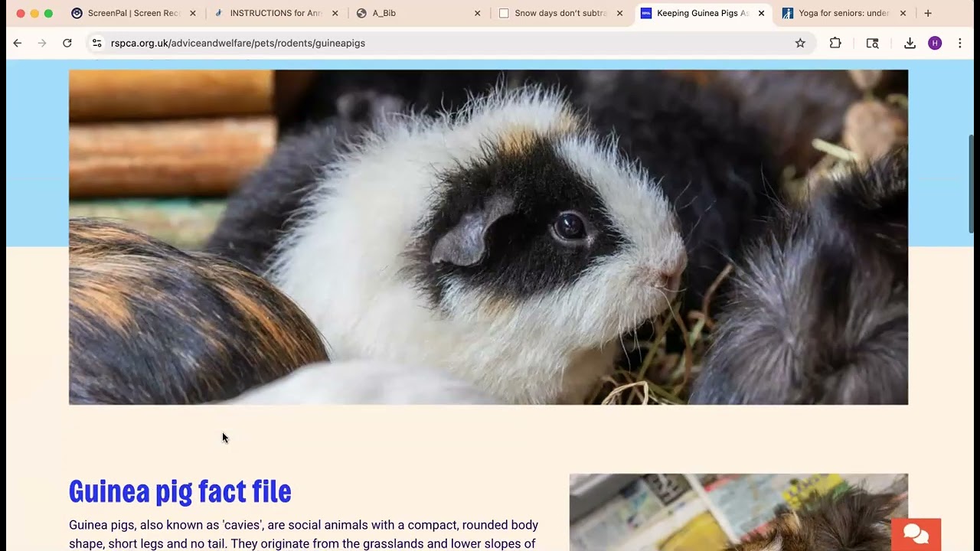Open a new tab with the plus button
The width and height of the screenshot is (980, 551).
coord(928,13)
